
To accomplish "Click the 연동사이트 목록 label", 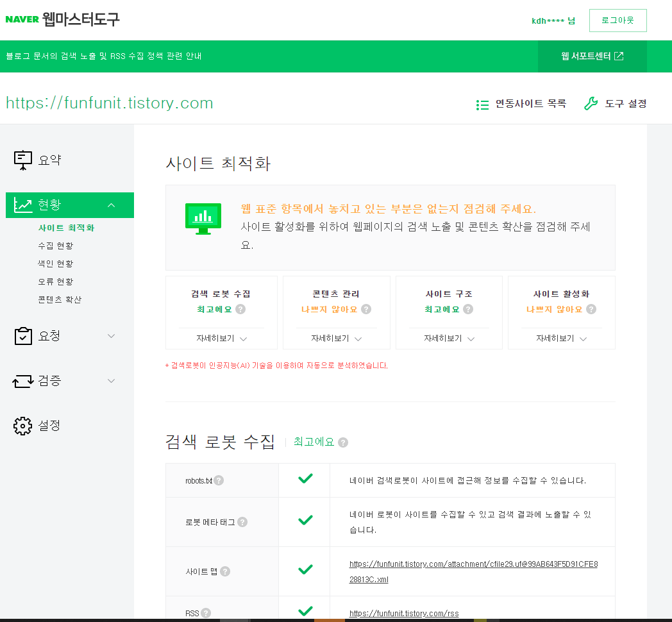I will tap(530, 104).
